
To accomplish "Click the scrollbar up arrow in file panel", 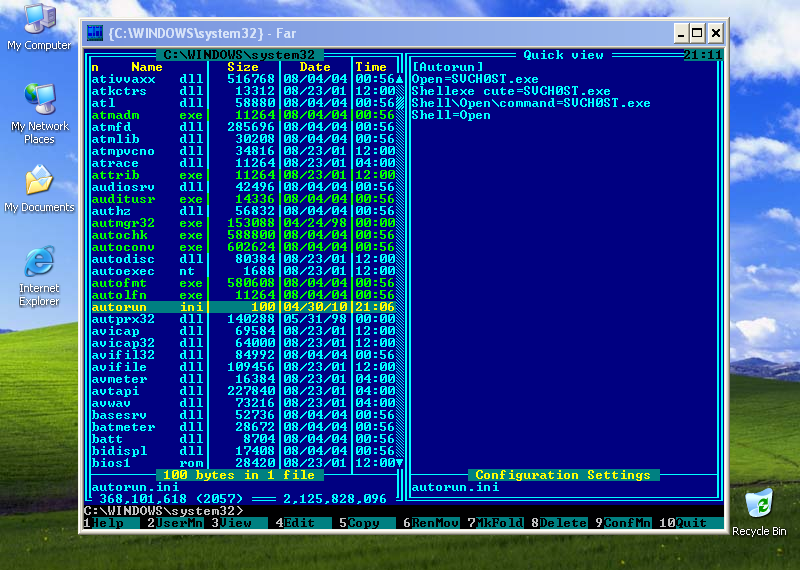I will (399, 79).
